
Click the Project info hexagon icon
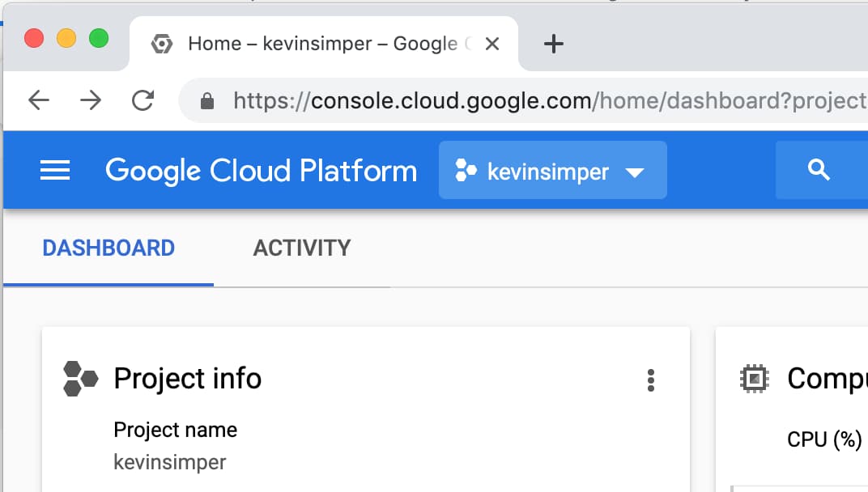[81, 379]
